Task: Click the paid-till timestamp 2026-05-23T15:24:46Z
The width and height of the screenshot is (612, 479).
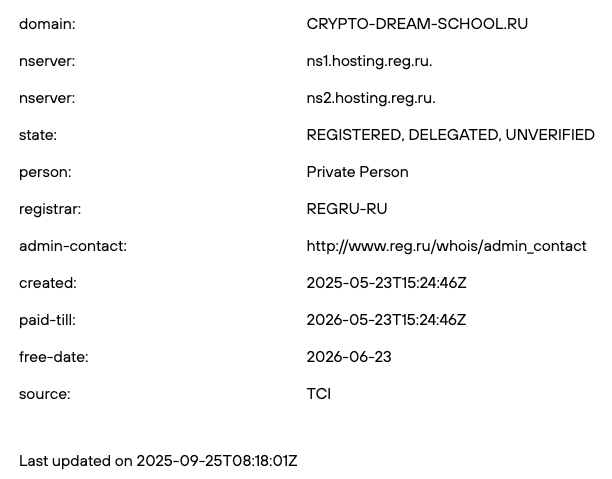Action: coord(386,320)
